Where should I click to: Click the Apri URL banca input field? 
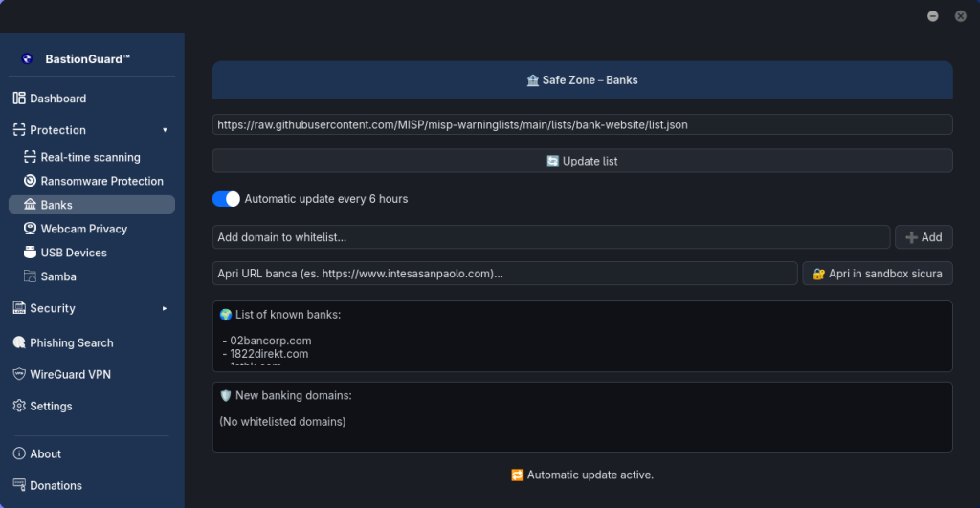[x=505, y=273]
